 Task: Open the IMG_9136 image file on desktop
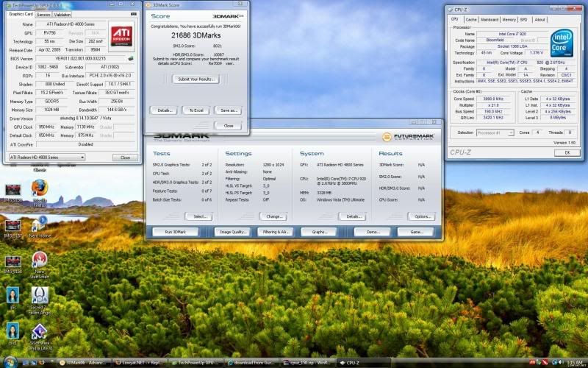(12, 192)
